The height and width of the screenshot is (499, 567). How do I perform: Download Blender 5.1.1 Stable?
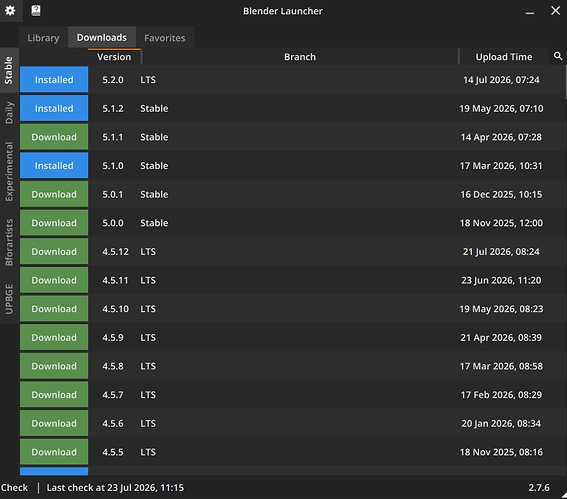coord(54,137)
